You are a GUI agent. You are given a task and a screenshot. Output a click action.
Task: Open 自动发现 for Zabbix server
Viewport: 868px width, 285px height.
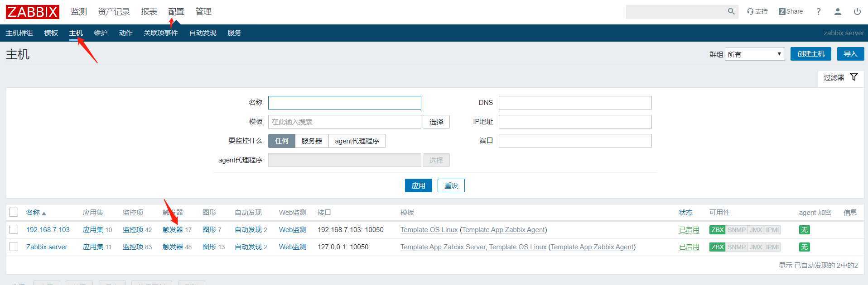248,247
